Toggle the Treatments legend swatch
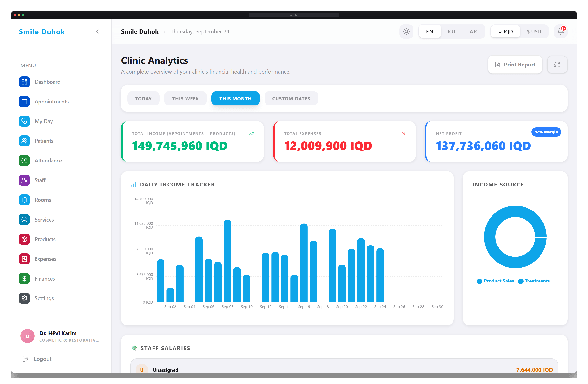588x384 pixels. (521, 281)
